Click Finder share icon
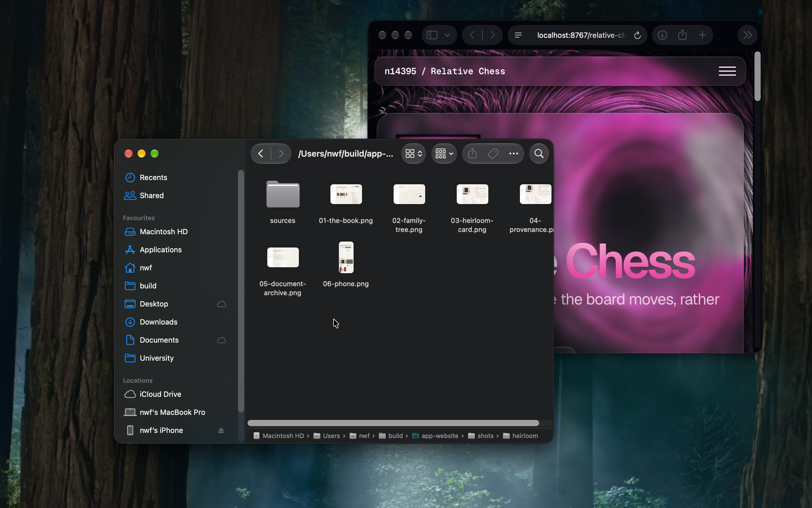Viewport: 812px width, 508px height. (x=473, y=154)
